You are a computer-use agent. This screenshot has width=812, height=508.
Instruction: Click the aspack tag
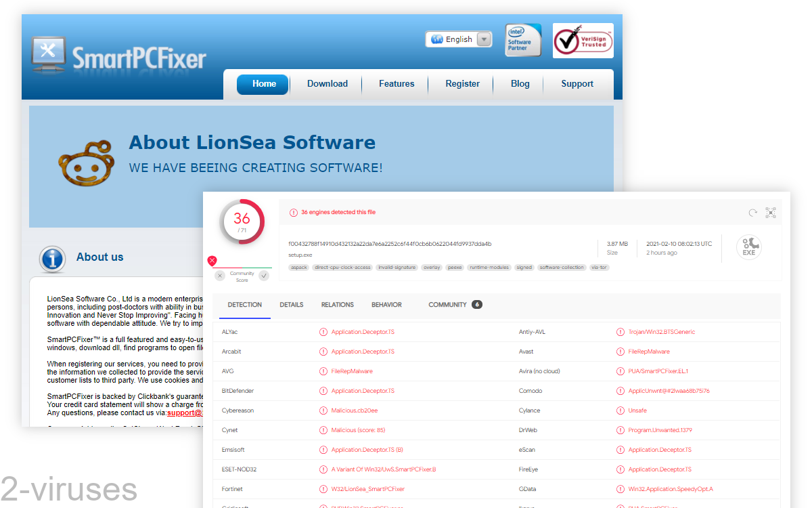(x=298, y=268)
